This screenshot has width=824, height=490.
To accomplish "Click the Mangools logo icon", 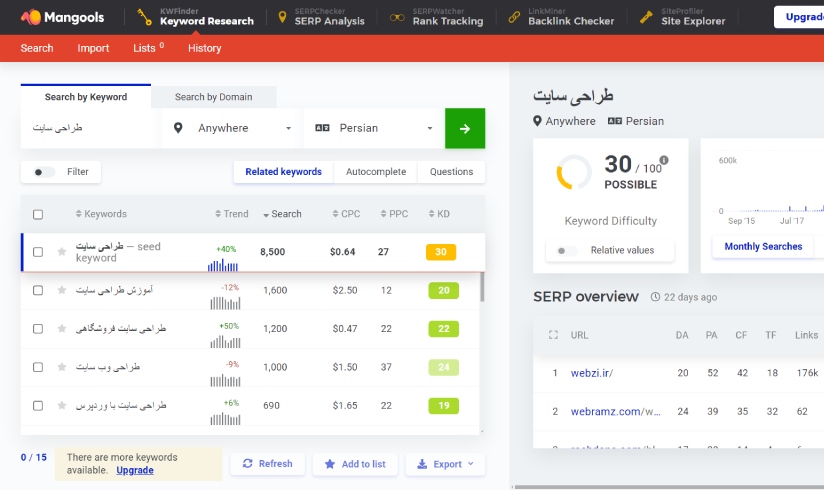I will tap(31, 17).
